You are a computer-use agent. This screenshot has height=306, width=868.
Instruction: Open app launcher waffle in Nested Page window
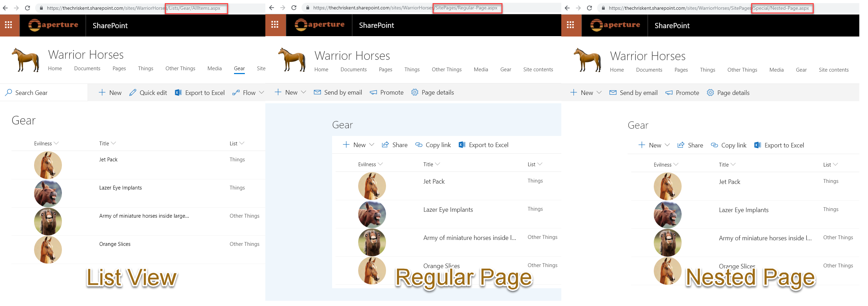[x=570, y=25]
